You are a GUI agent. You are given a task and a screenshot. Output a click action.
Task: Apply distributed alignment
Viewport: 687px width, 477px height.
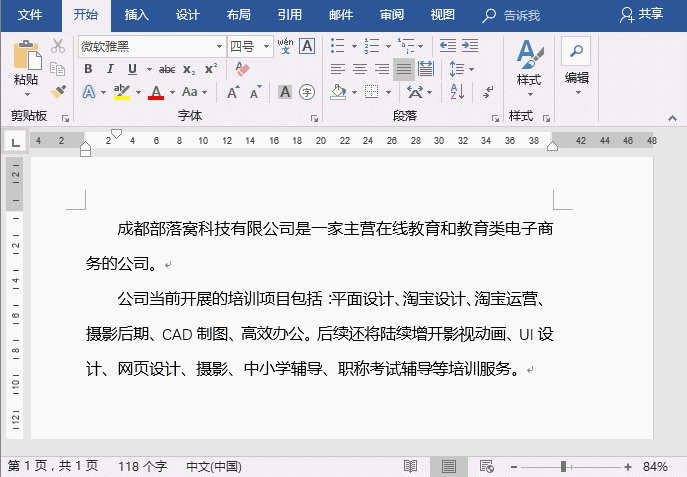click(x=426, y=69)
